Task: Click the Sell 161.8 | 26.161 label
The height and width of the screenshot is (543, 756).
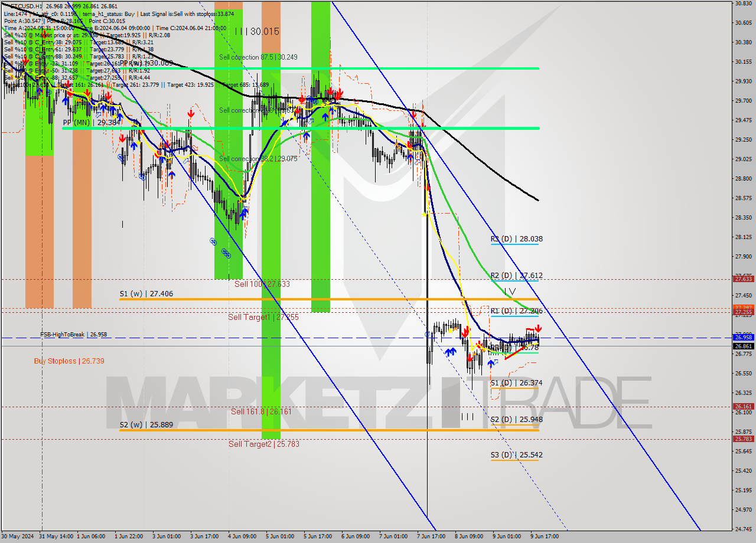Action: pos(260,411)
